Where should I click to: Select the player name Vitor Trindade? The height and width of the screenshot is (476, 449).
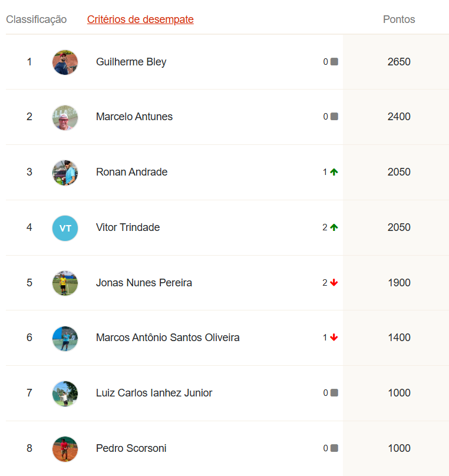pos(128,227)
